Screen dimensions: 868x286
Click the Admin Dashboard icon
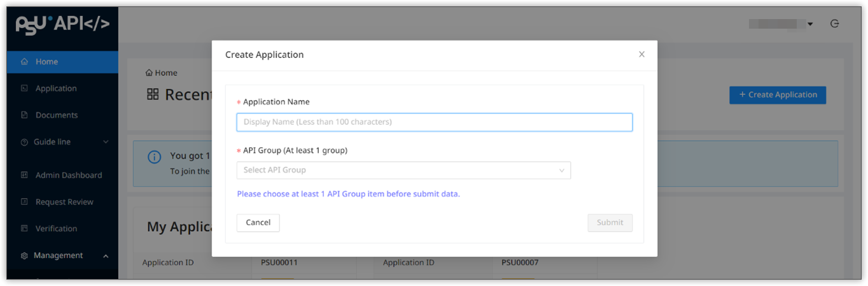pyautogui.click(x=24, y=175)
